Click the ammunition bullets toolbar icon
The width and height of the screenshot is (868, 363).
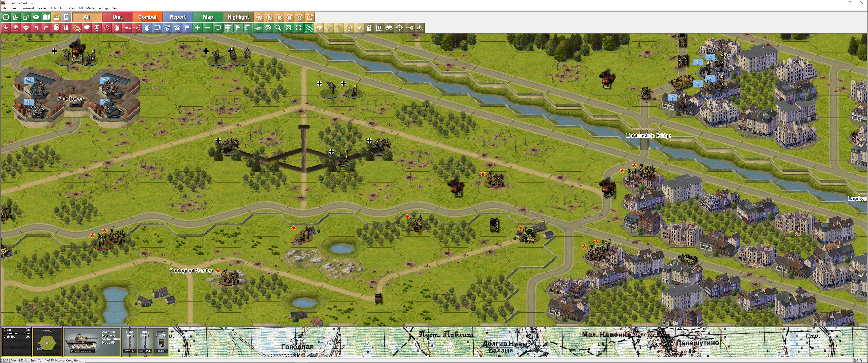(x=66, y=28)
